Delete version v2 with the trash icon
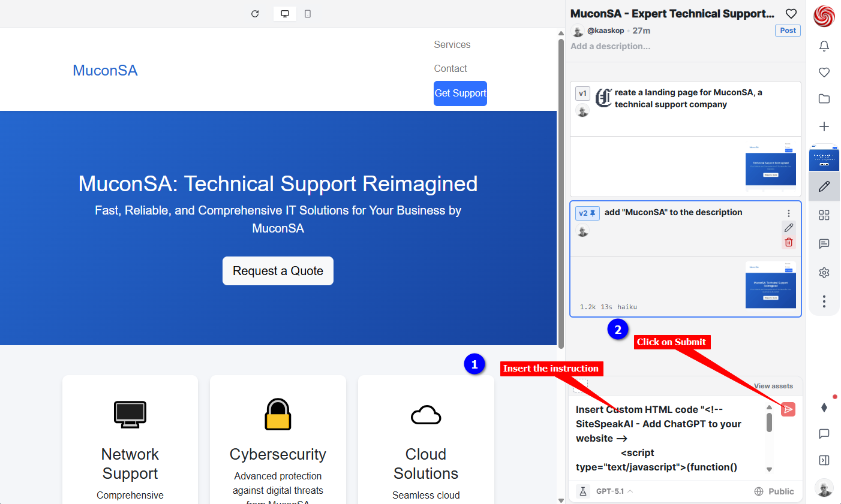 click(788, 242)
